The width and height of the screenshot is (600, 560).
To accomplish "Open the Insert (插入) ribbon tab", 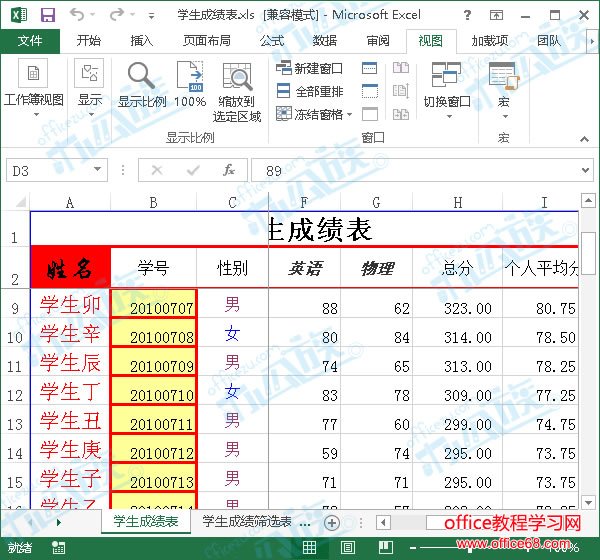I will (142, 41).
